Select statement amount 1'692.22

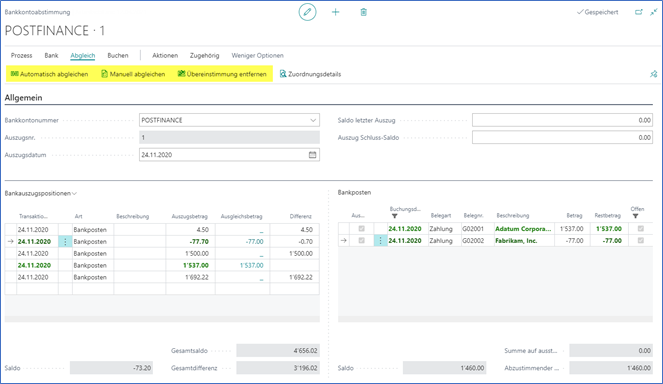[197, 277]
